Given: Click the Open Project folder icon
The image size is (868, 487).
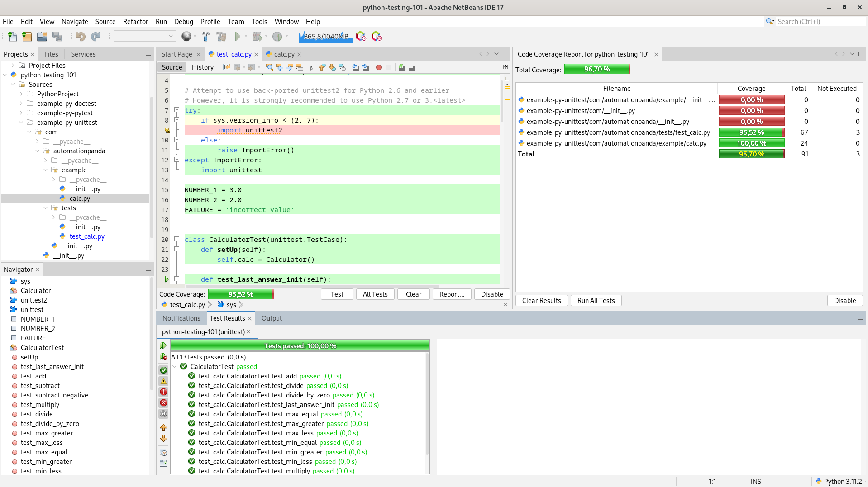Looking at the screenshot, I should [42, 37].
